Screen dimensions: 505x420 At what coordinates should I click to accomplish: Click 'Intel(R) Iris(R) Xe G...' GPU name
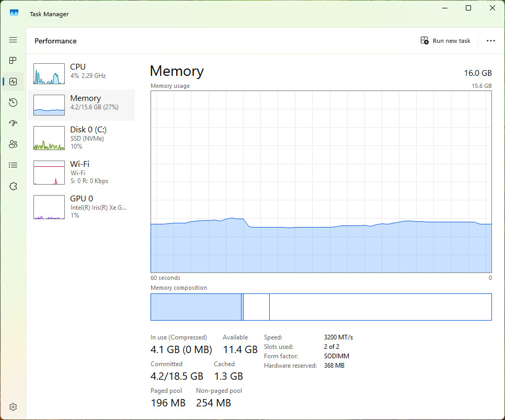click(x=99, y=208)
